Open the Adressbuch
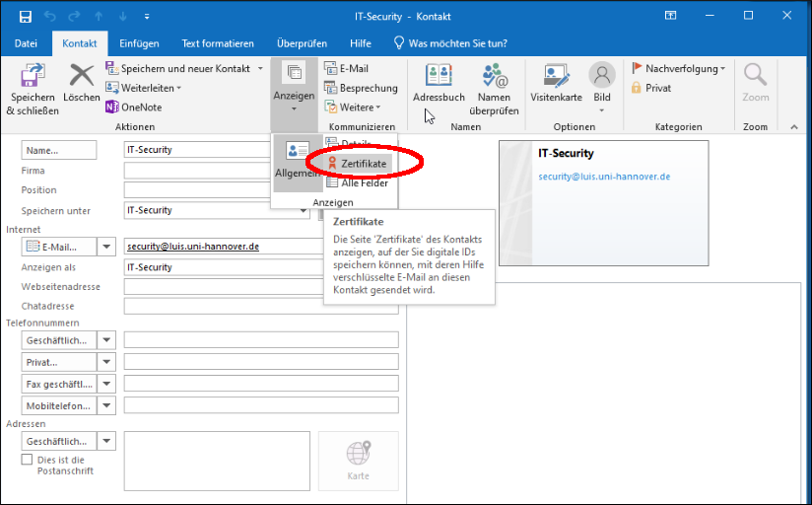The width and height of the screenshot is (812, 505). 439,83
